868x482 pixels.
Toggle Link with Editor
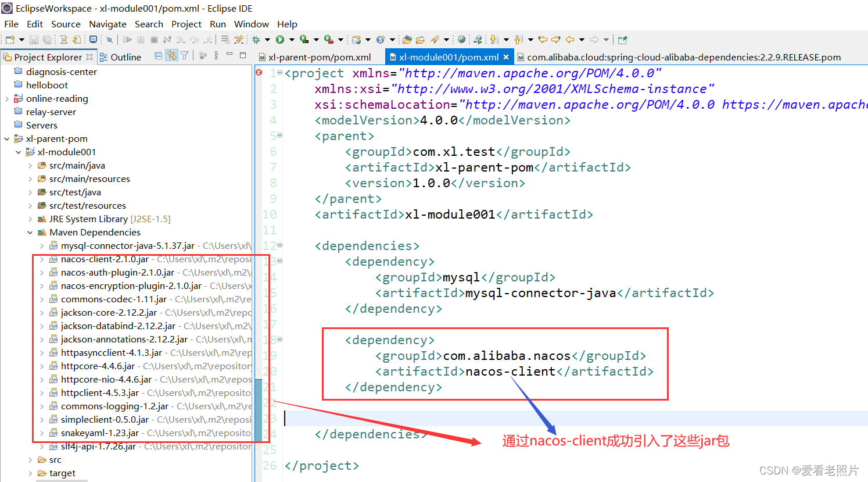(x=172, y=56)
